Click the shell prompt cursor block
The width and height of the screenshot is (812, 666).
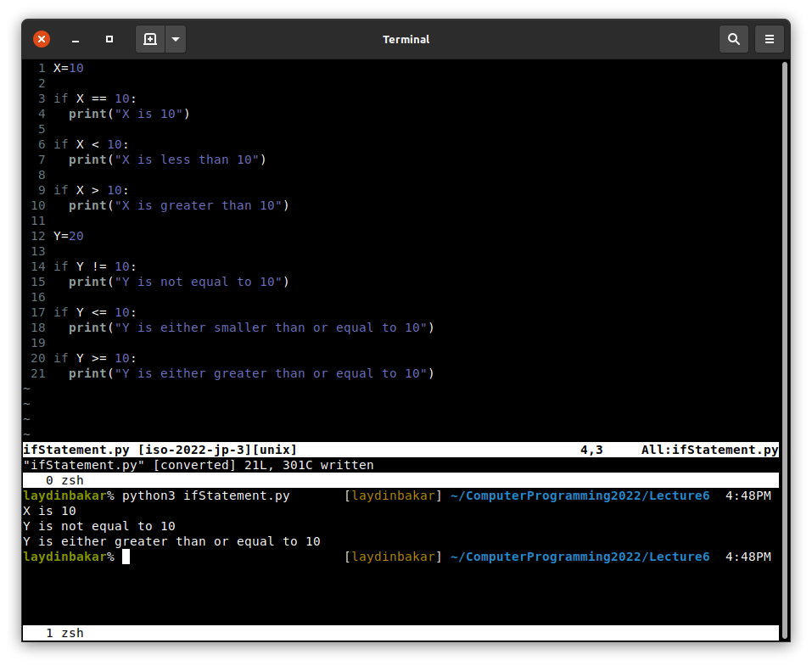(126, 557)
